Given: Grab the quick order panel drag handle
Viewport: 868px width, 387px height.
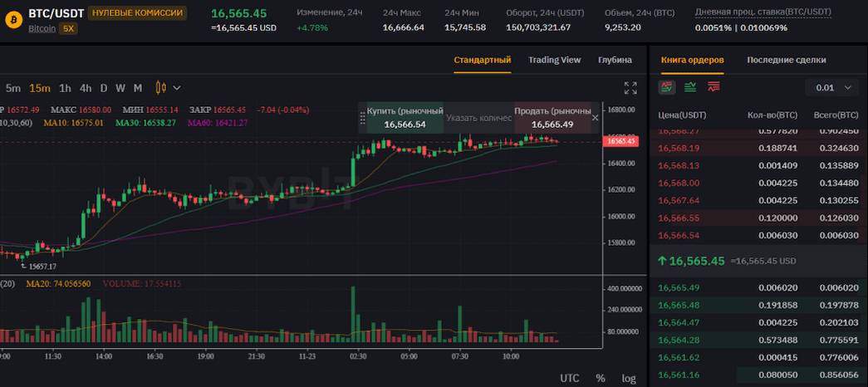Looking at the screenshot, I should (363, 117).
